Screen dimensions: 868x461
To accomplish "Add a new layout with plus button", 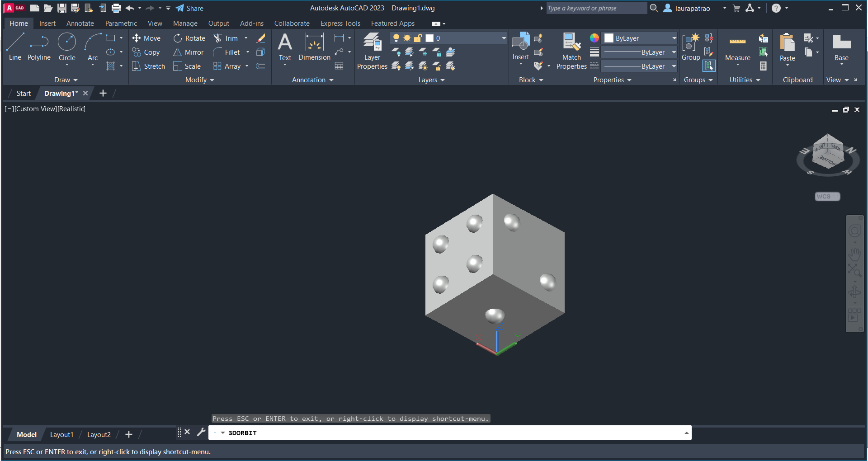I will [x=129, y=434].
